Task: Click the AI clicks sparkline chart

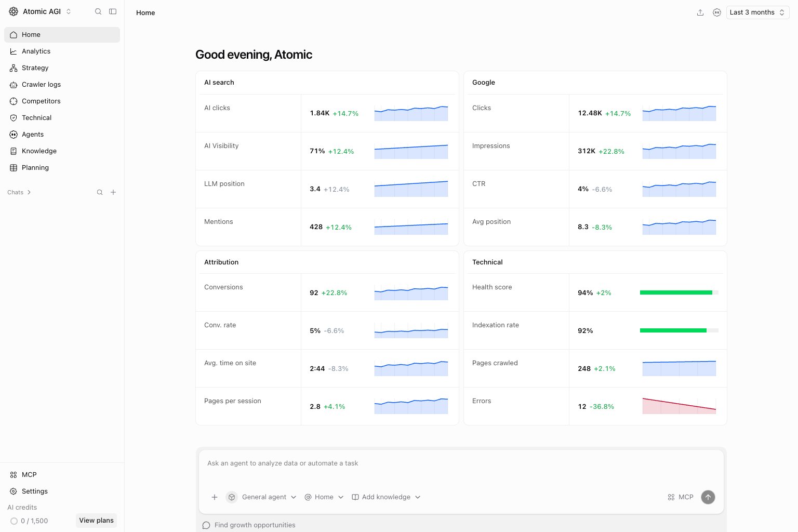Action: (411, 113)
